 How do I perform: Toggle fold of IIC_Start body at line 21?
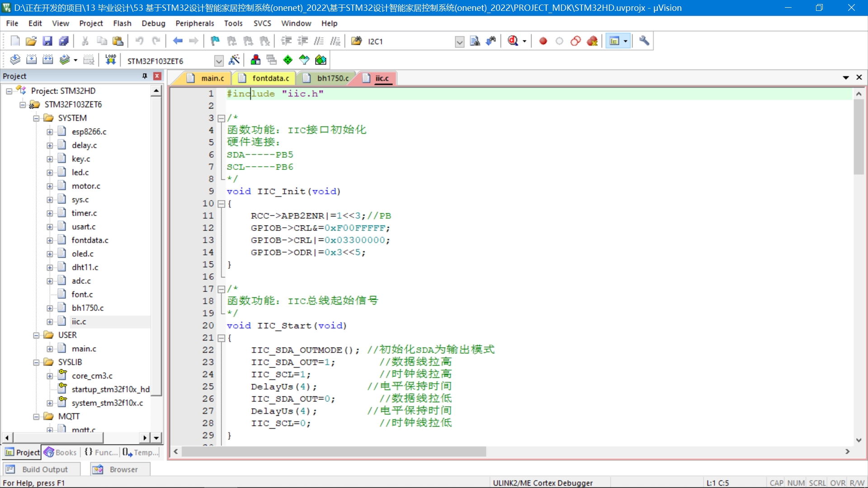(x=221, y=338)
